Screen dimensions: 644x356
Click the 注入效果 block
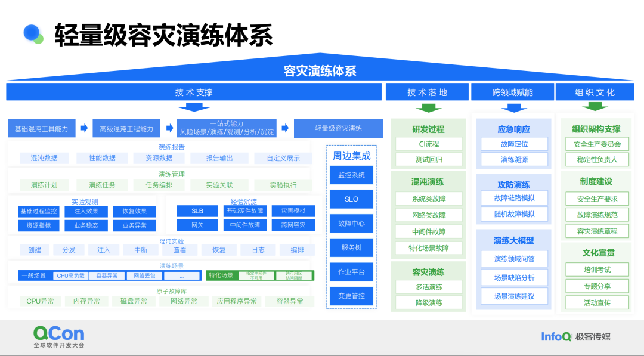tap(86, 212)
